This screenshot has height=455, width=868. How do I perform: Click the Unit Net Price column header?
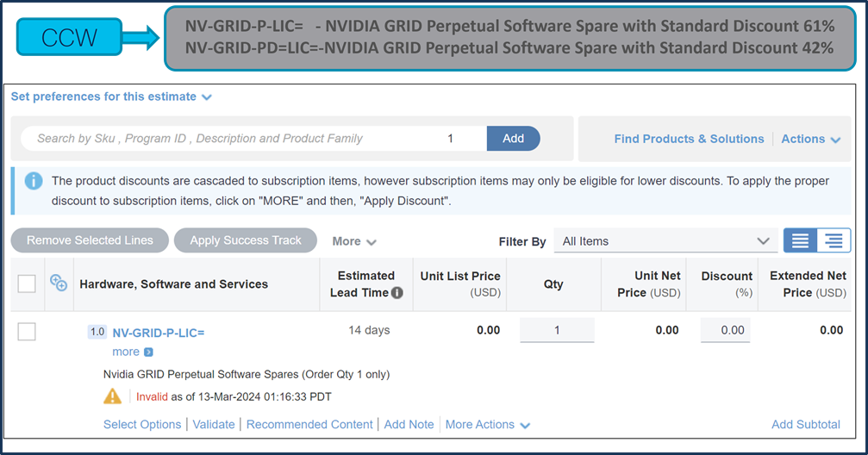click(649, 284)
